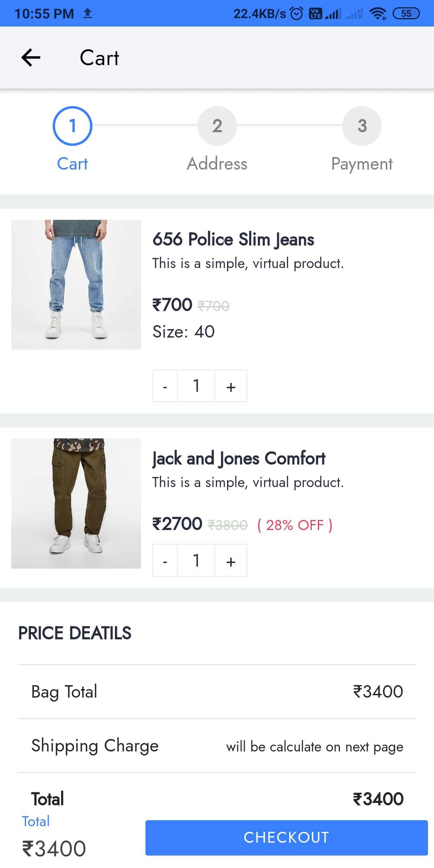Go to step 2 Address circle

click(217, 126)
